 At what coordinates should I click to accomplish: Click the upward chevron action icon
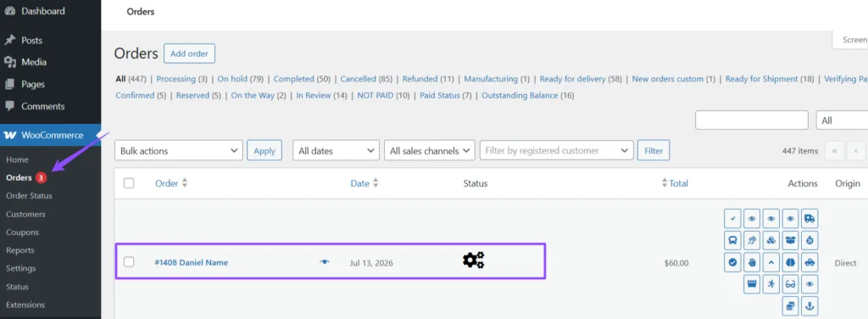(x=771, y=262)
